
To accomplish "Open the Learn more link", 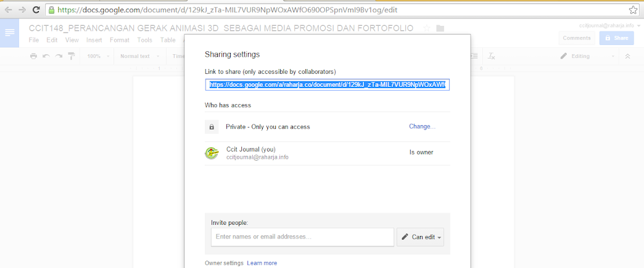I will pyautogui.click(x=262, y=263).
